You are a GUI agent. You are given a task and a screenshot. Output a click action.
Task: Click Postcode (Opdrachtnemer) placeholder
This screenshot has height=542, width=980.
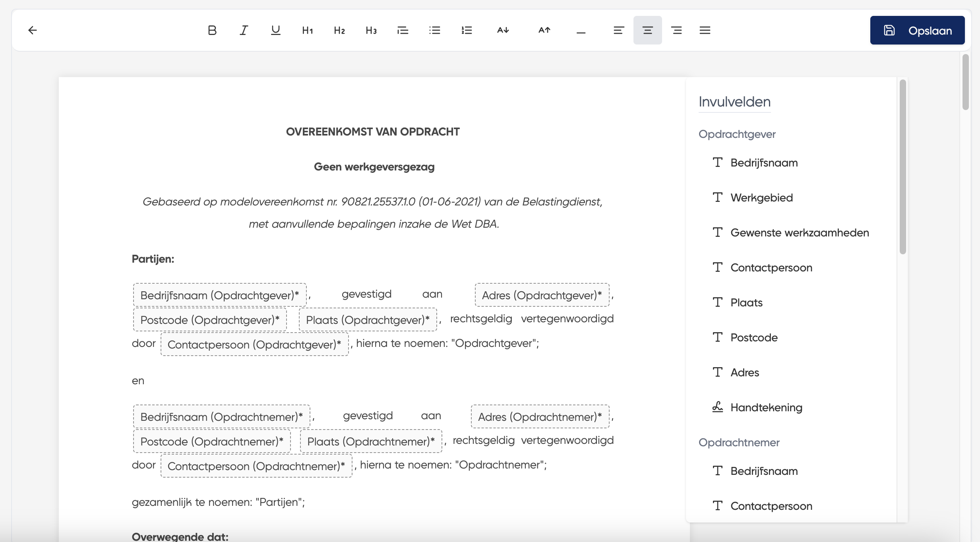tap(212, 441)
